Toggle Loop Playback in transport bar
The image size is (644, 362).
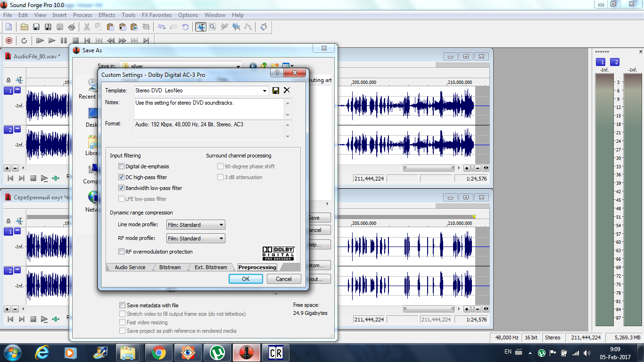click(x=24, y=41)
